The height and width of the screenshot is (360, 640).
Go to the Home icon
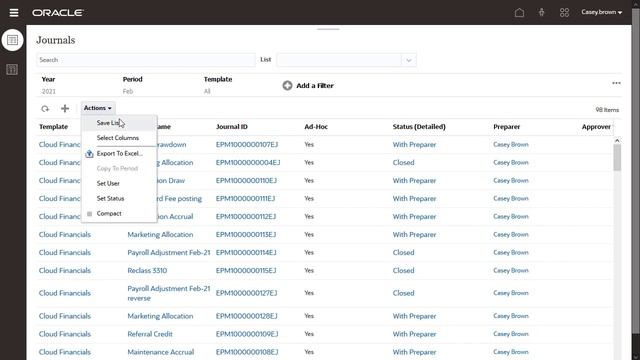pos(519,13)
